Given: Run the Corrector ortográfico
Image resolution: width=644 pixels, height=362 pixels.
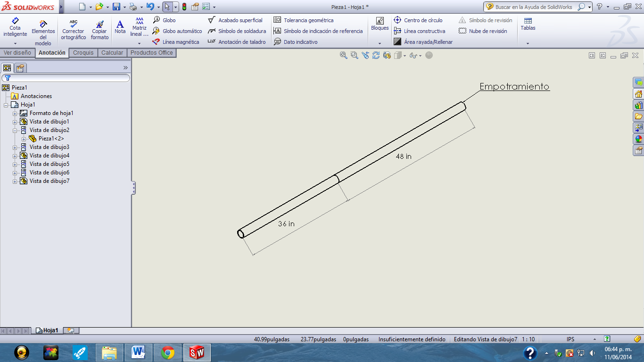Looking at the screenshot, I should tap(74, 30).
